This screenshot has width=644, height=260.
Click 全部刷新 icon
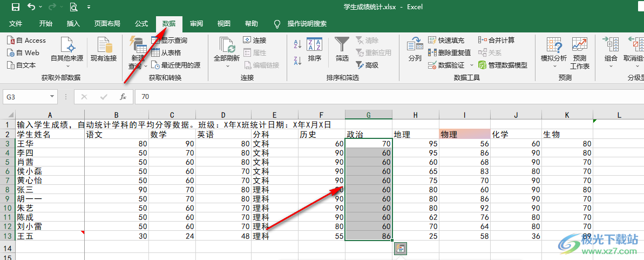coord(227,44)
